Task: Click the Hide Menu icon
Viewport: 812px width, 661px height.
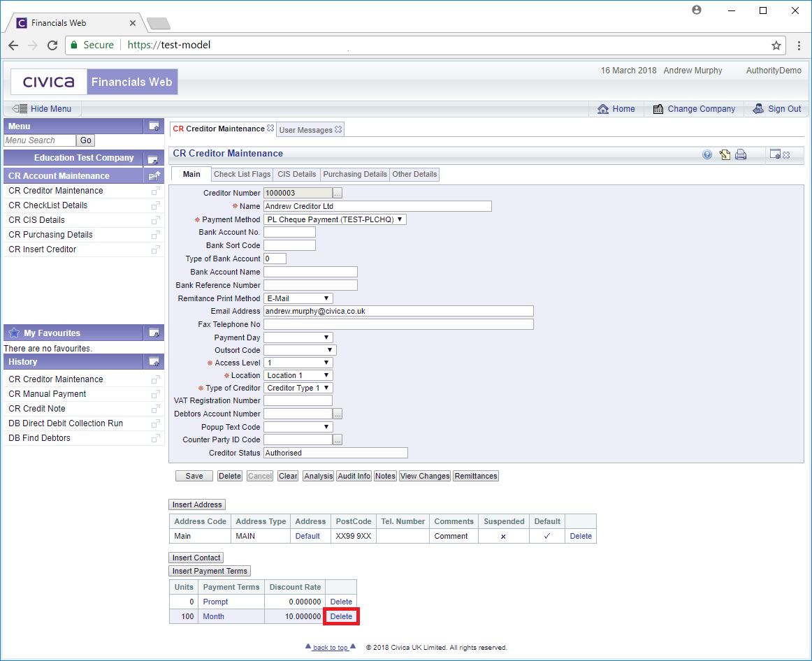Action: [x=20, y=109]
